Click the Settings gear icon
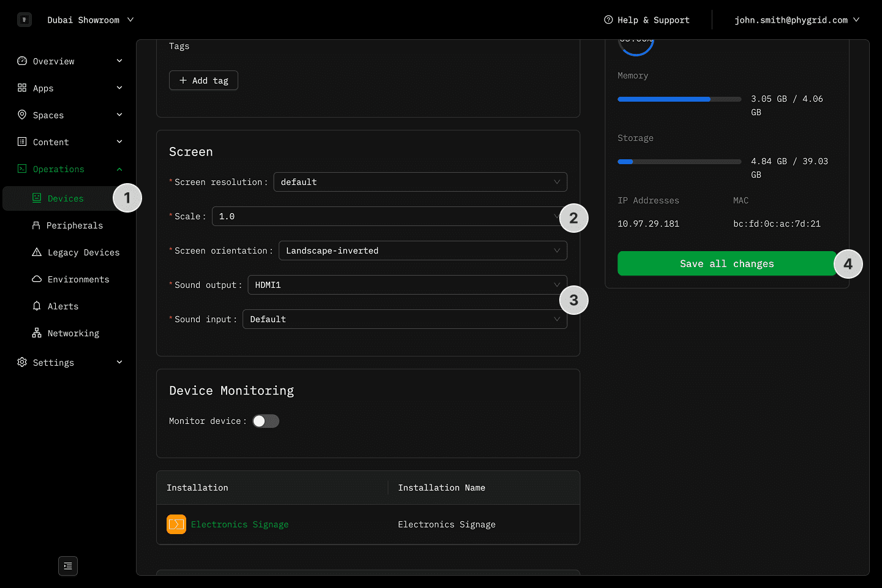This screenshot has width=882, height=588. pyautogui.click(x=22, y=362)
